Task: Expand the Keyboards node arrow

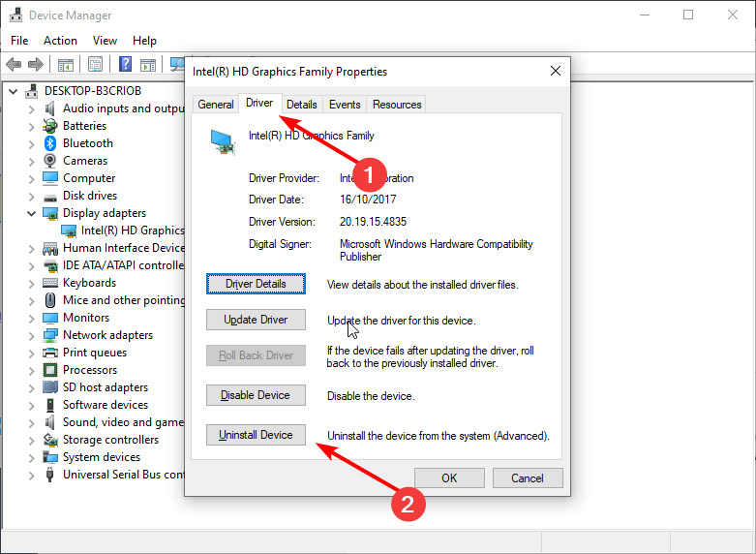Action: 31,283
